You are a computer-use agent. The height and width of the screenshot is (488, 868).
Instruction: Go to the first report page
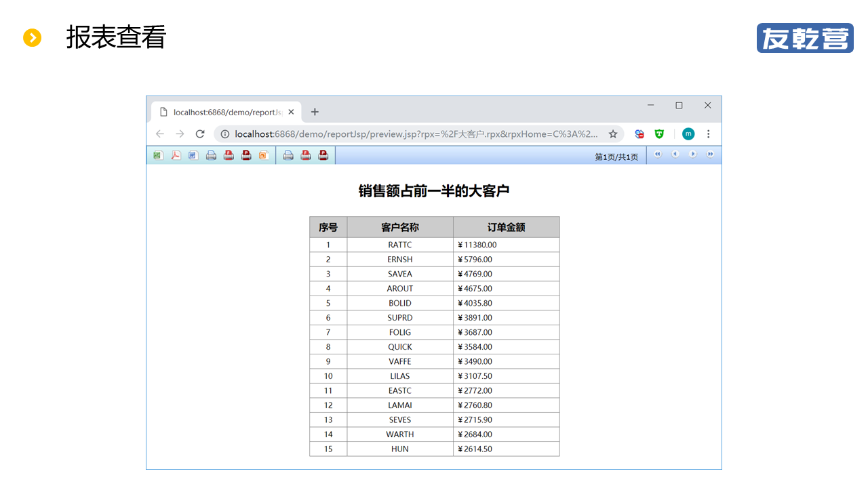point(657,155)
